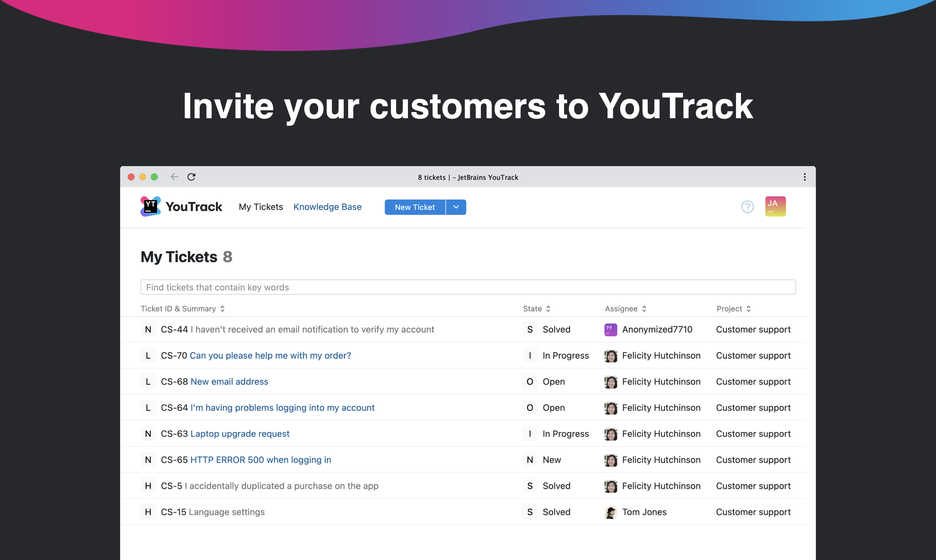The width and height of the screenshot is (936, 560).
Task: Sort tickets by Project column
Action: click(x=733, y=308)
